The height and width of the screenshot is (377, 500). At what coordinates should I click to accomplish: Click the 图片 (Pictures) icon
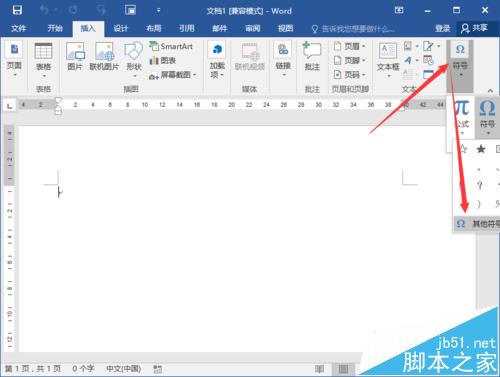pyautogui.click(x=75, y=57)
